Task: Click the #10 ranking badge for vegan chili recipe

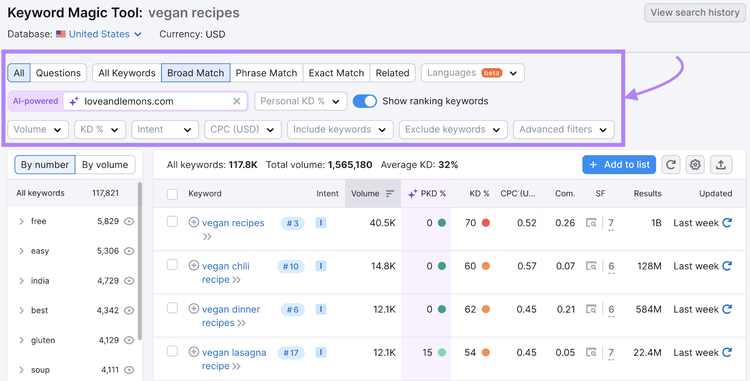Action: click(x=291, y=266)
